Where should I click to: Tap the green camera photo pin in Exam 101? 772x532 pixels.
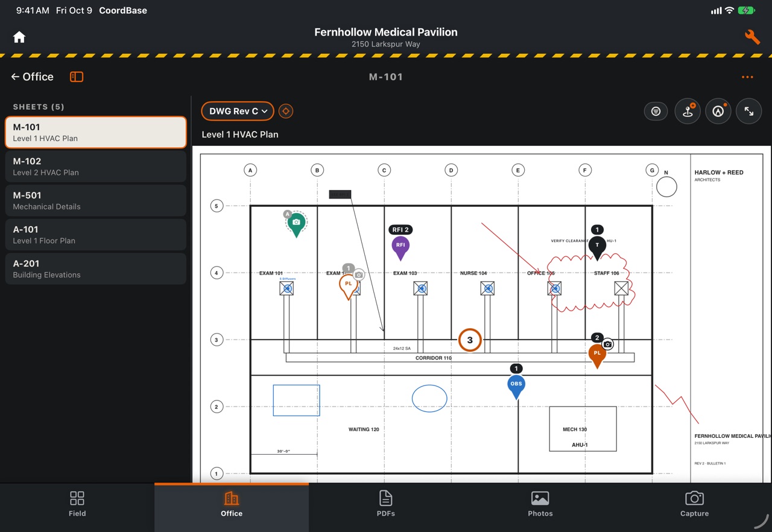click(x=296, y=224)
